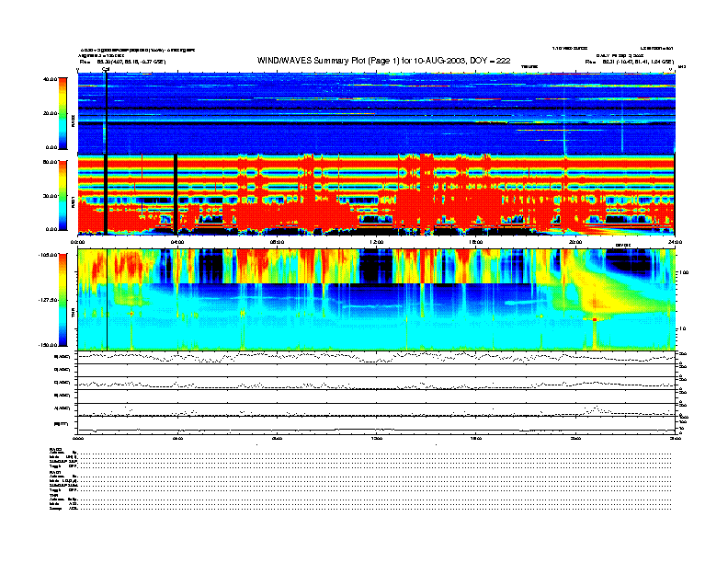
Task: Click the RAD2 panel color scale bar
Action: tap(63, 113)
